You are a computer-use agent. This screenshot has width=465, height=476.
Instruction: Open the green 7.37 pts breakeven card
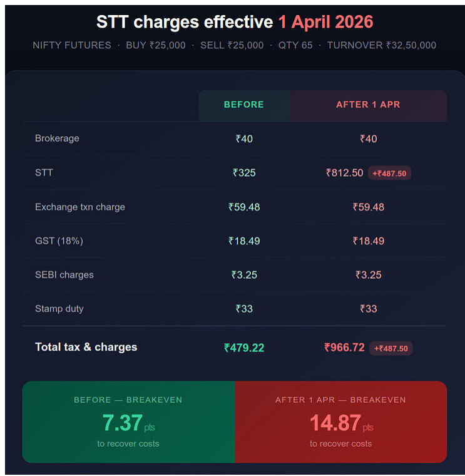click(128, 422)
